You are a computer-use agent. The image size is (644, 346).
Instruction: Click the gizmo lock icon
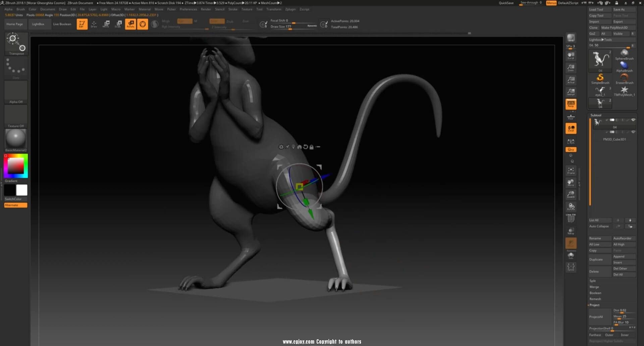pos(311,147)
